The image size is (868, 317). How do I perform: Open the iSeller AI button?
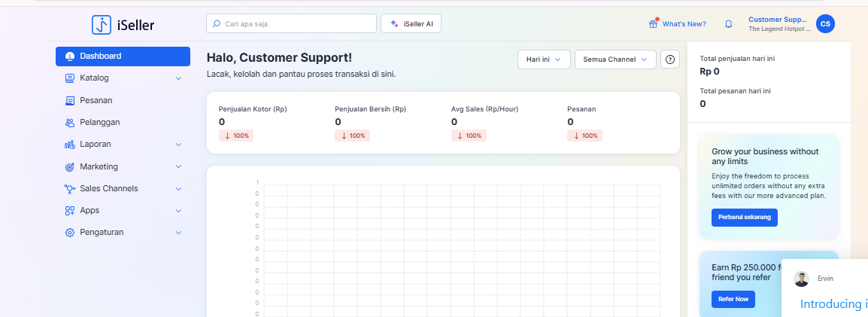coord(411,24)
